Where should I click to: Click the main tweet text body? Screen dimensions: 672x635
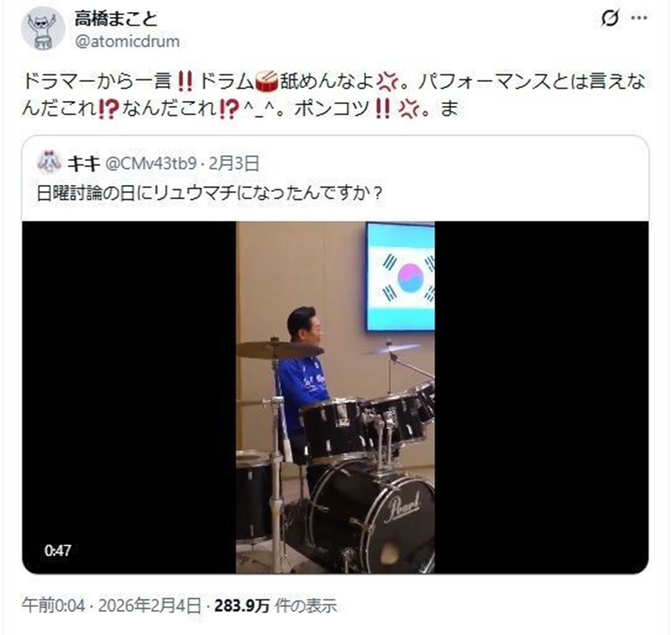pos(334,95)
